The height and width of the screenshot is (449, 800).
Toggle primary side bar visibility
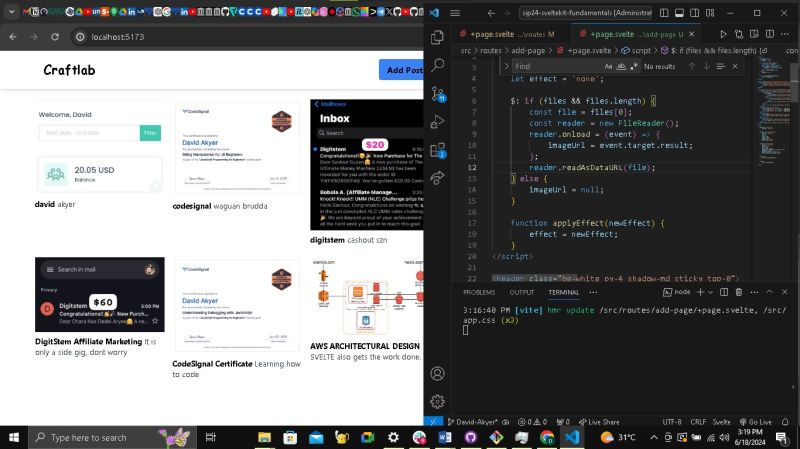[664, 13]
